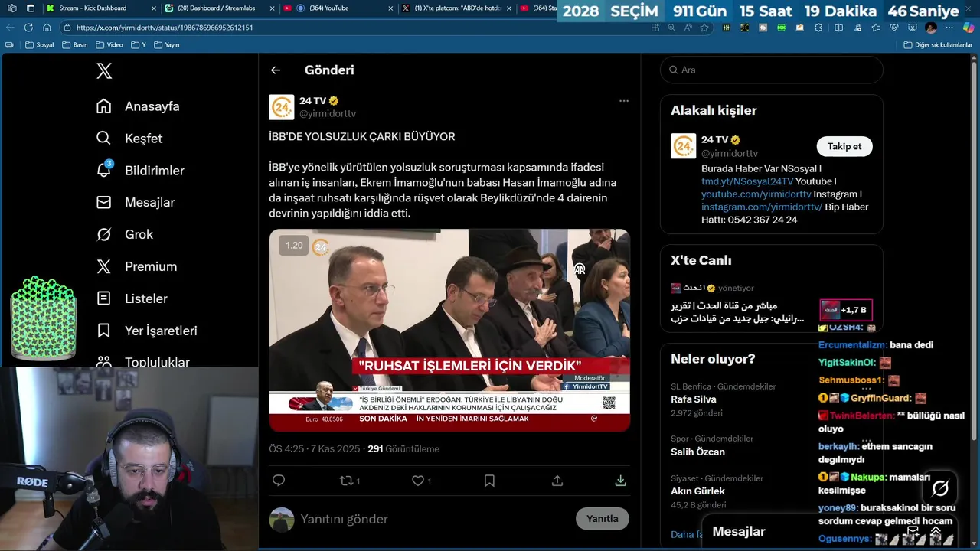Click the Ara search box
Image resolution: width=980 pixels, height=551 pixels.
click(x=772, y=70)
